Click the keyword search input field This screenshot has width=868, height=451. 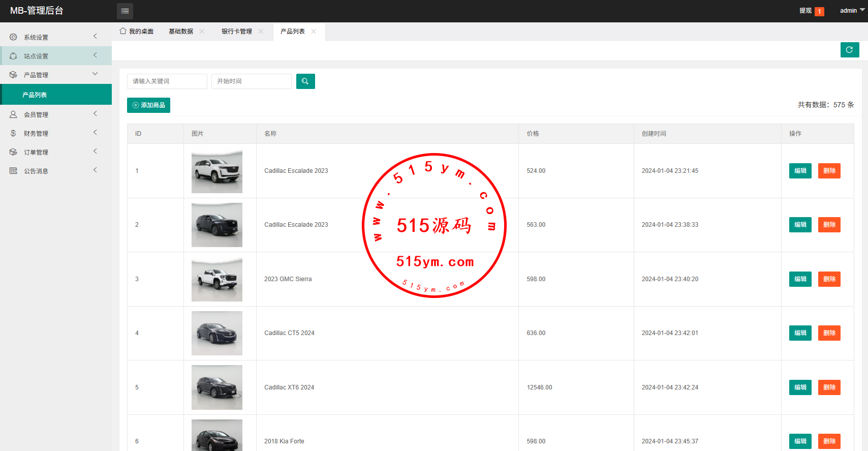tap(167, 81)
